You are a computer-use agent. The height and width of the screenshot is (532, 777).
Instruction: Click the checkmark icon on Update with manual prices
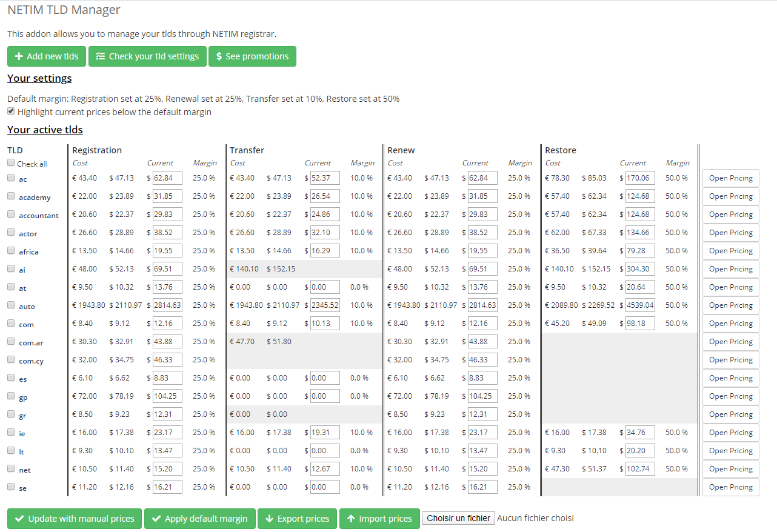click(19, 519)
